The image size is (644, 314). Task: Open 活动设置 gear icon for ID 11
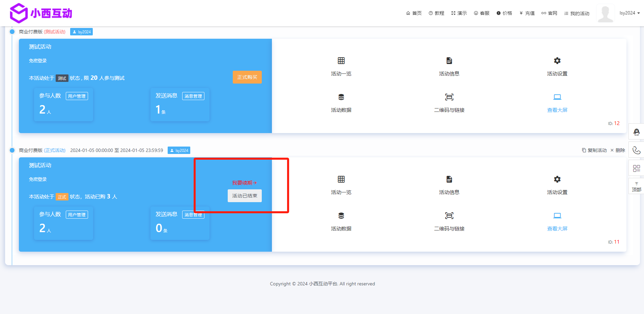(557, 179)
